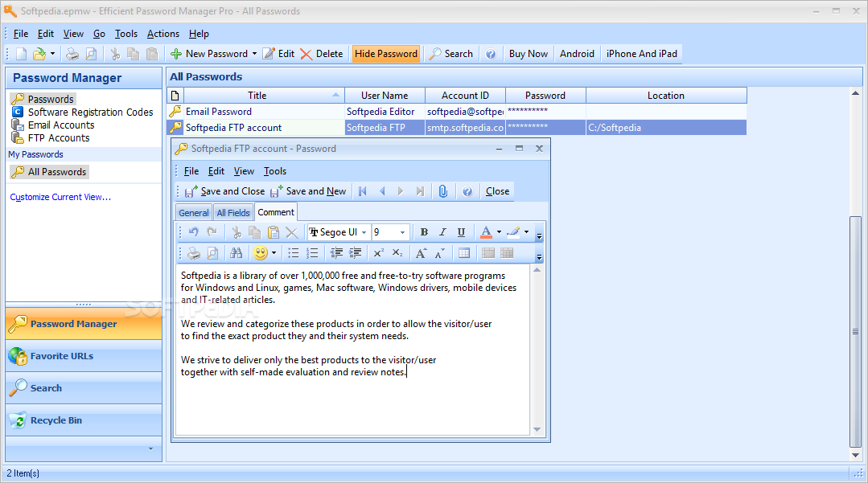Click Customize Current View link
This screenshot has width=868, height=483.
60,197
